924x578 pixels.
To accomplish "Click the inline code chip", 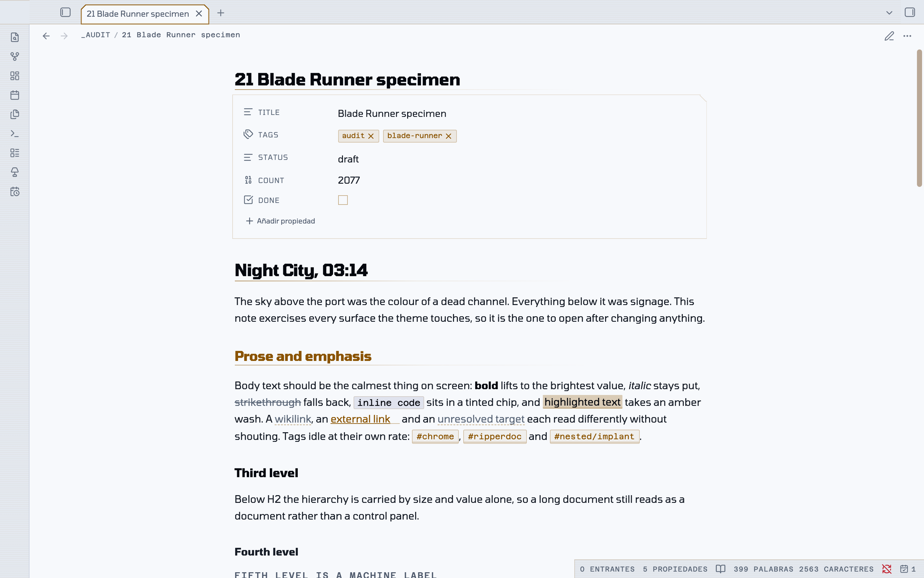I will click(x=388, y=403).
